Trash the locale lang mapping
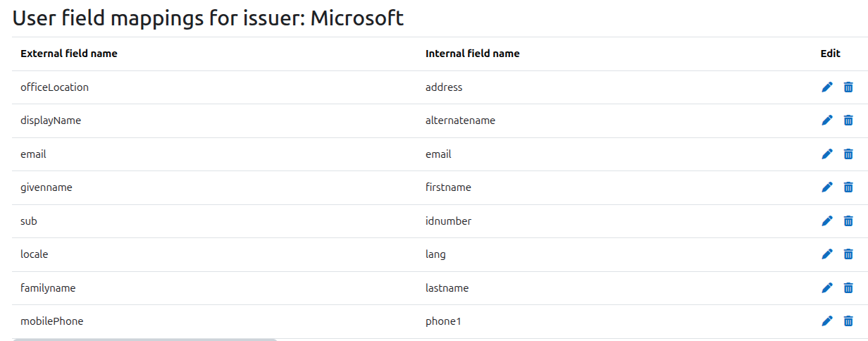 (x=848, y=254)
